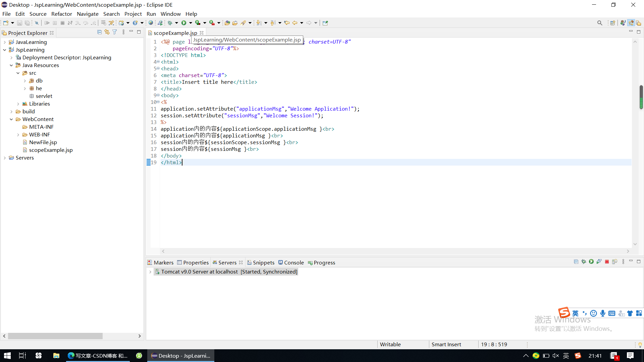Open NewFile.jsp in Project Explorer
Viewport: 644px width, 362px height.
43,142
